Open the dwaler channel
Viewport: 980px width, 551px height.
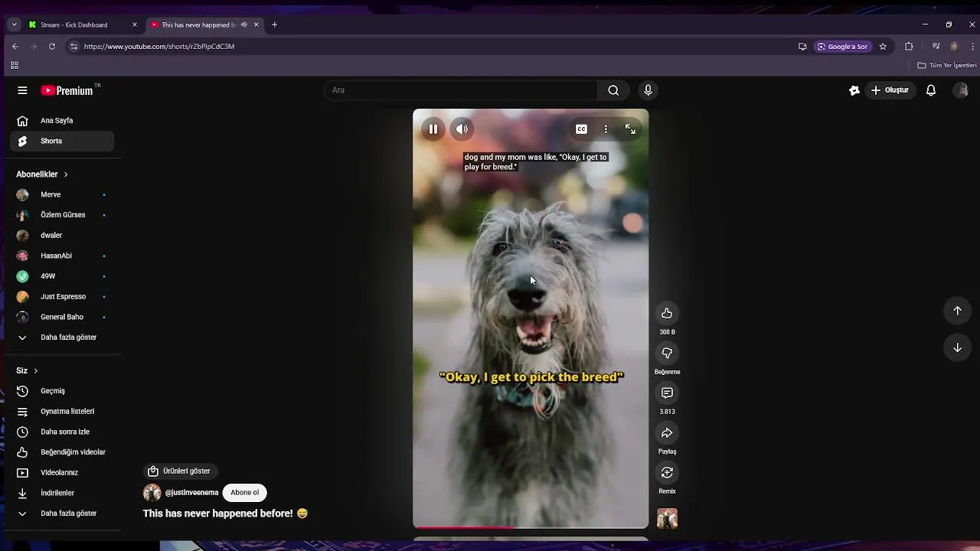[x=62, y=235]
